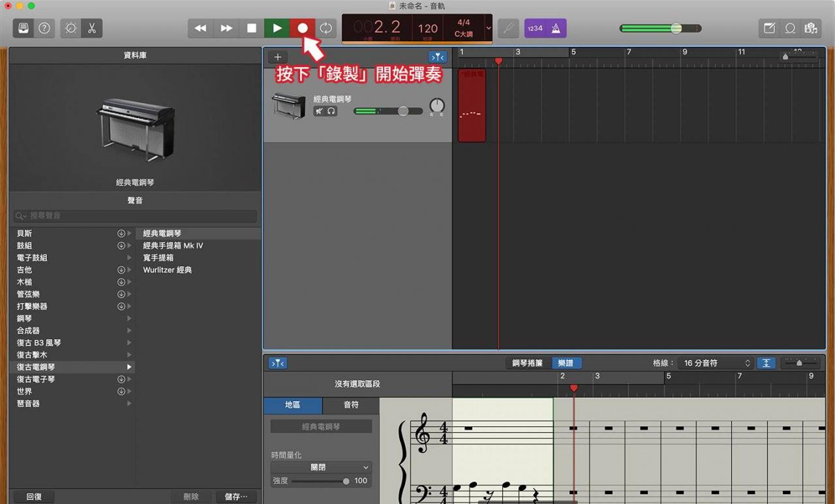Select the 鼓組 category
The width and height of the screenshot is (835, 504).
(x=24, y=246)
